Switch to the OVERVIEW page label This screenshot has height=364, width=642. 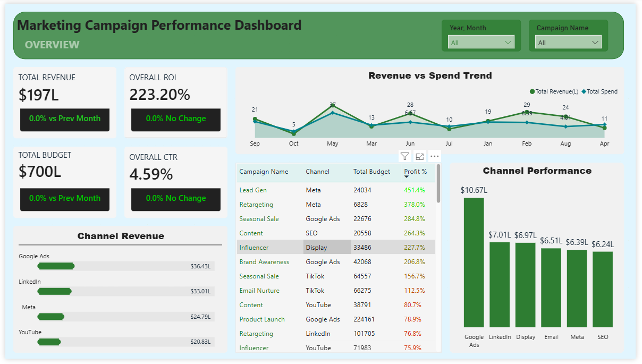click(52, 45)
